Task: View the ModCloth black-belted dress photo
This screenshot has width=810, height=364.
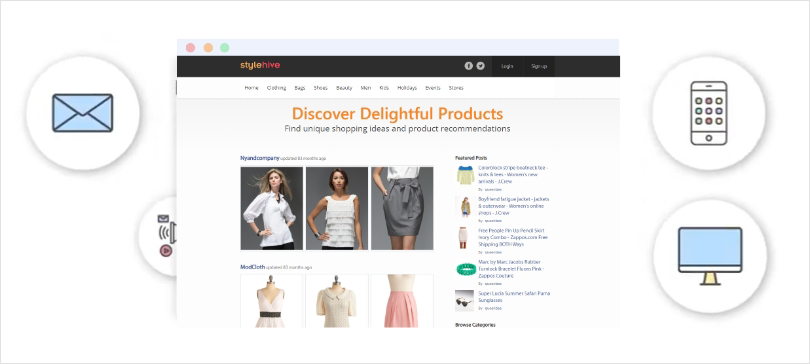Action: tap(272, 301)
